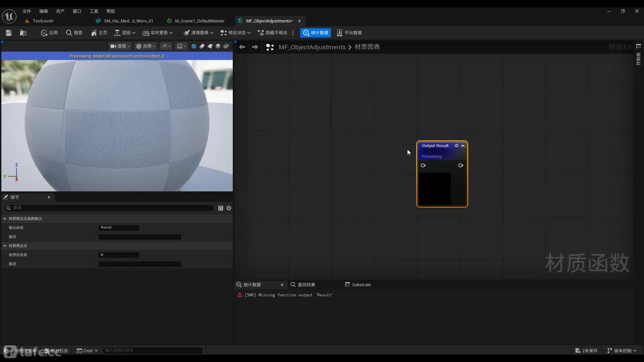This screenshot has height=362, width=644.
Task: Toggle Platform Stats (平台数据) button
Action: click(349, 33)
